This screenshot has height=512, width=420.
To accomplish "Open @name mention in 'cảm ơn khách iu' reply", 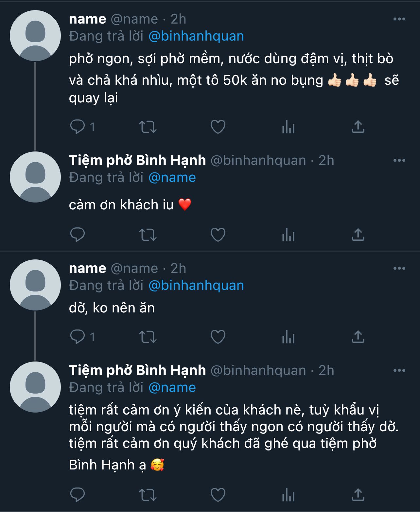I will 172,178.
